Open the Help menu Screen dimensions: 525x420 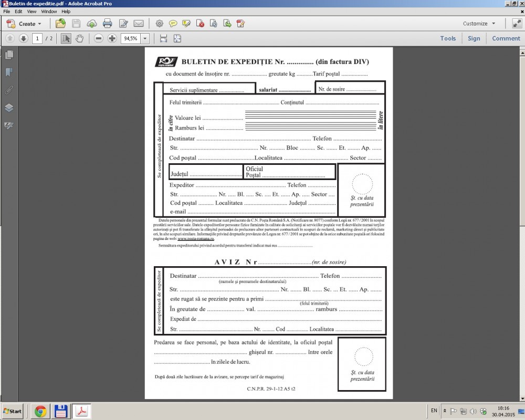tap(66, 12)
